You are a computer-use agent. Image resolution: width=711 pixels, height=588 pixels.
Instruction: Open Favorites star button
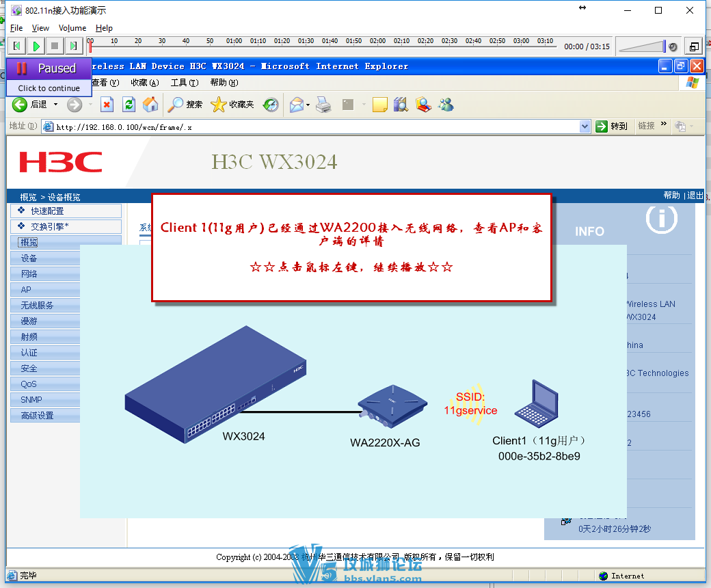point(232,105)
